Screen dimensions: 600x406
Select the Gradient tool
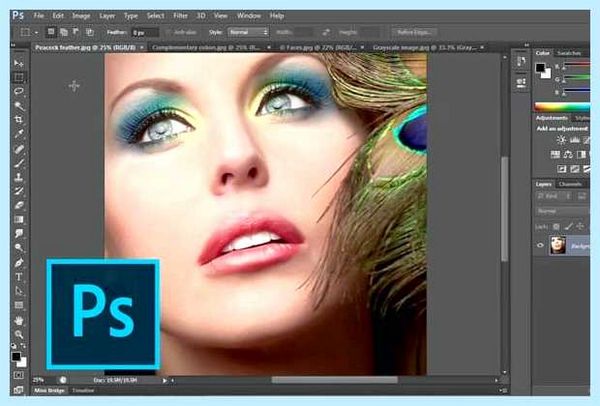coord(18,219)
